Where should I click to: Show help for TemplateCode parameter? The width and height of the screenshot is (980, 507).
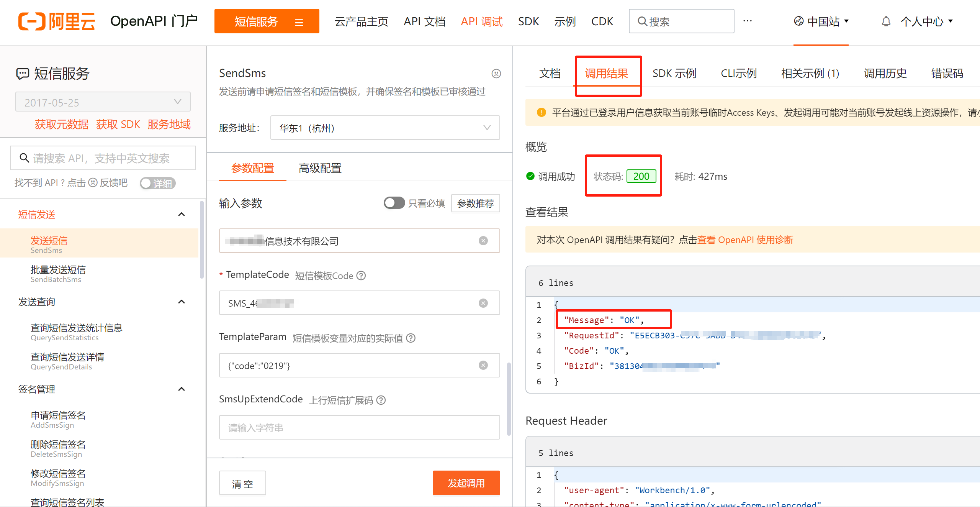(361, 276)
